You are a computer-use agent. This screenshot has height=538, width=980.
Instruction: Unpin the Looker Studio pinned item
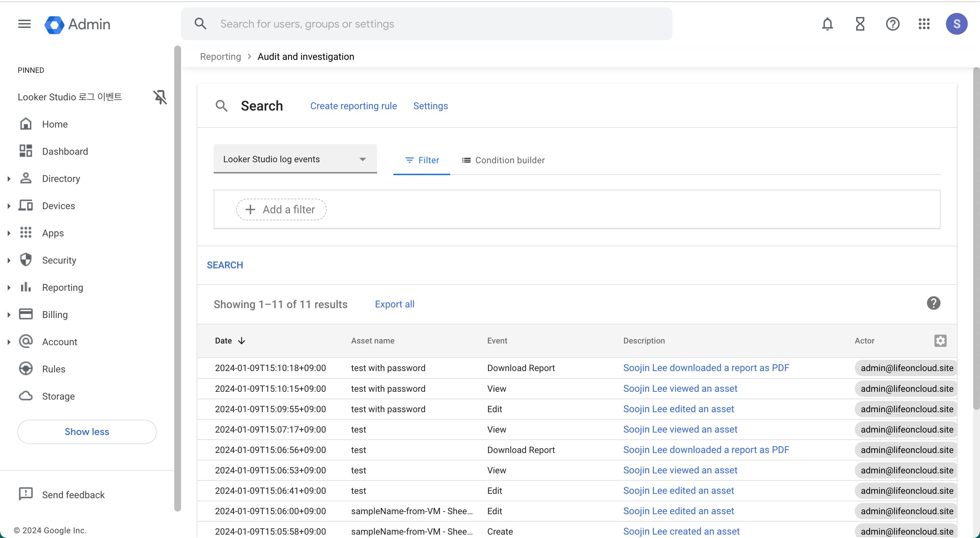160,97
